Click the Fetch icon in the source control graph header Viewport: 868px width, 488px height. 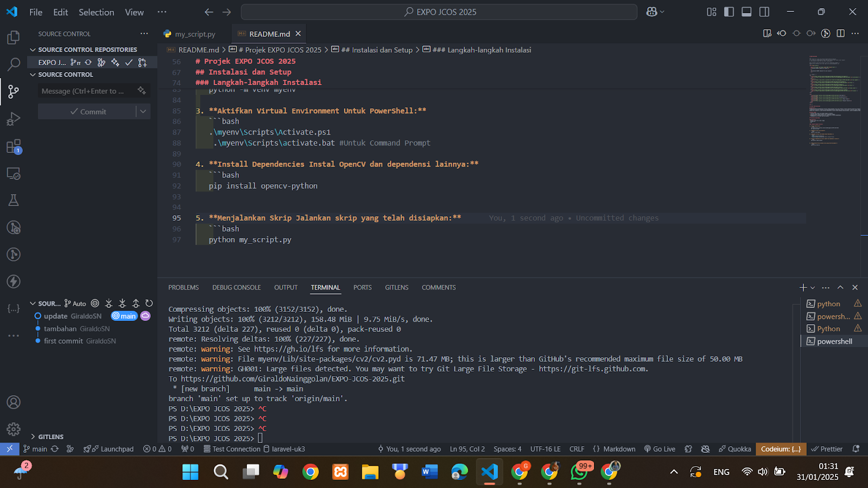(x=108, y=303)
